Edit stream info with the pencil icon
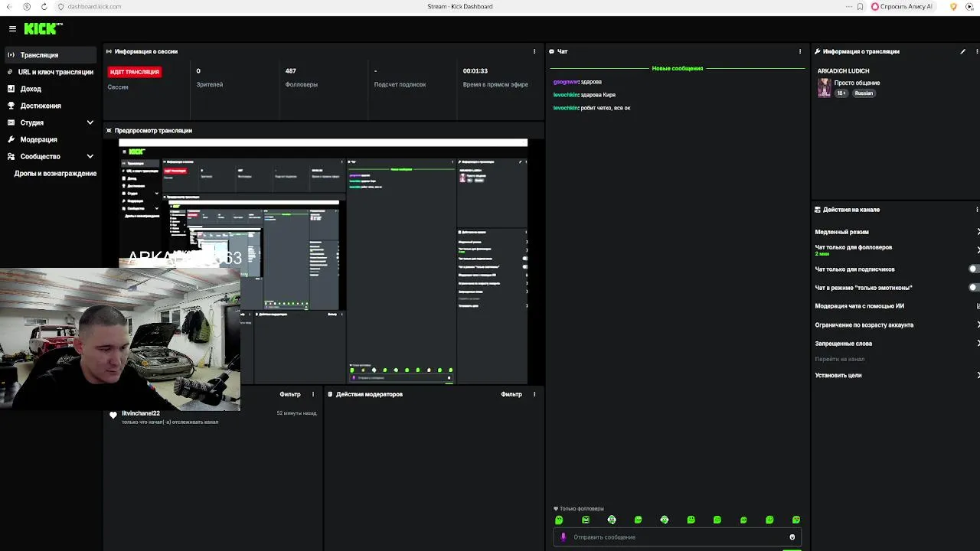 [962, 51]
